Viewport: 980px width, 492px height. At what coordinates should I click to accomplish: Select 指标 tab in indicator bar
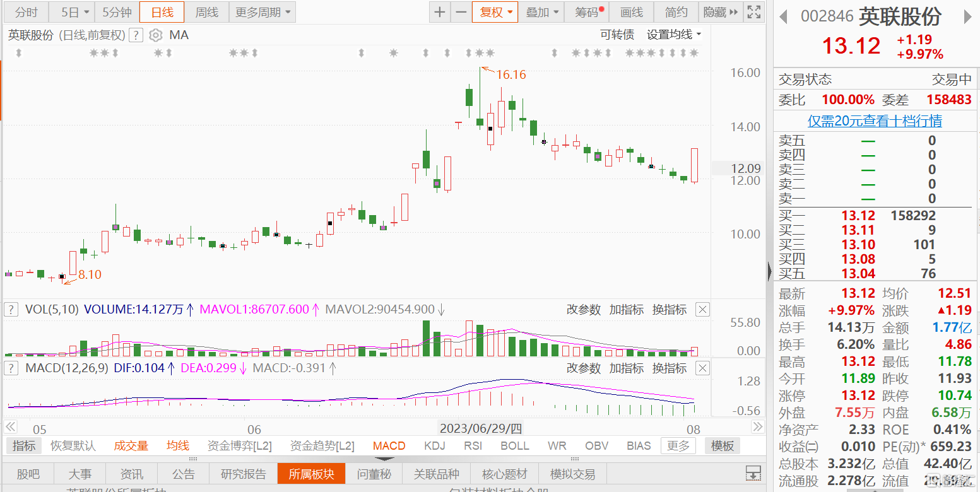24,446
